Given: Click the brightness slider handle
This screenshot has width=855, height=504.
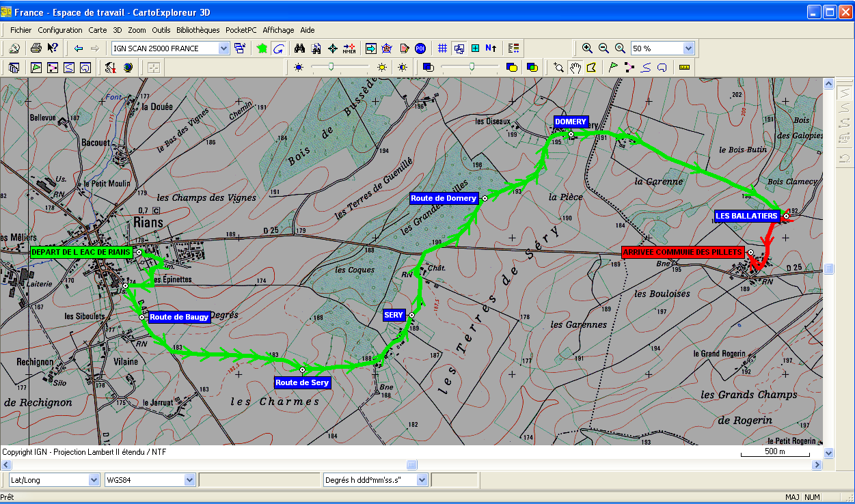Looking at the screenshot, I should pyautogui.click(x=331, y=67).
